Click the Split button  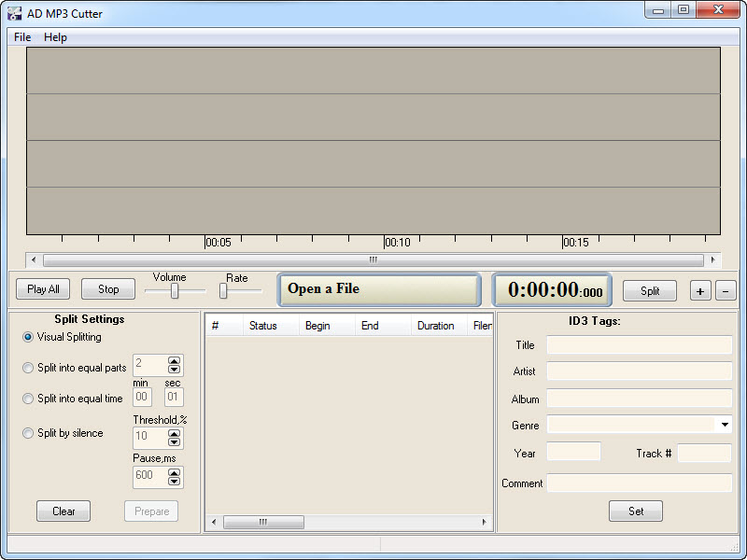tap(650, 290)
